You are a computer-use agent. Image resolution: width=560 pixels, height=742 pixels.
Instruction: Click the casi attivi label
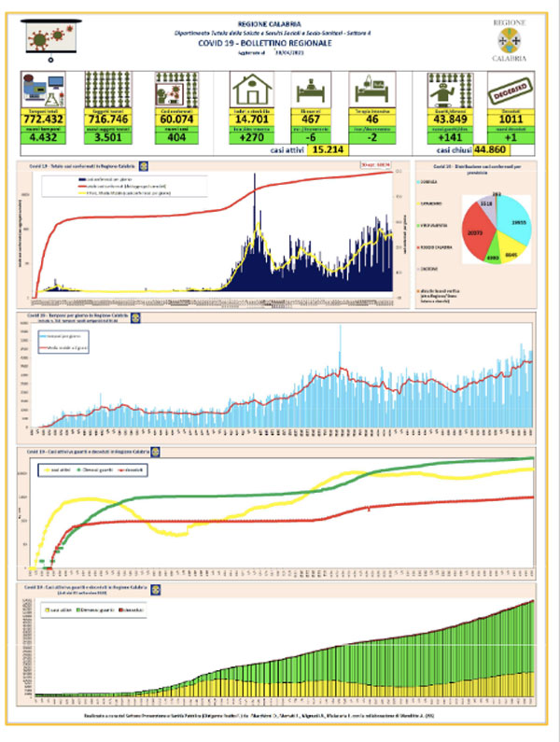[x=287, y=150]
